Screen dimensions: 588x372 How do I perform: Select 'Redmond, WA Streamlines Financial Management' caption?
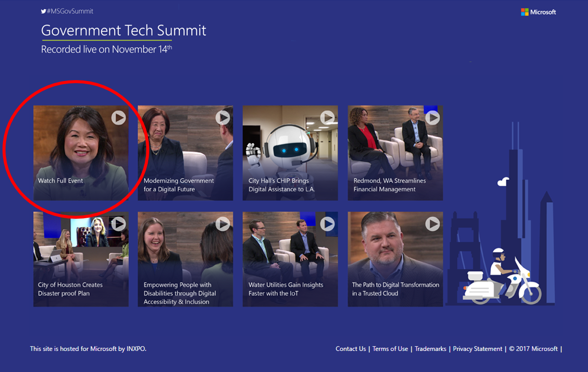click(389, 185)
